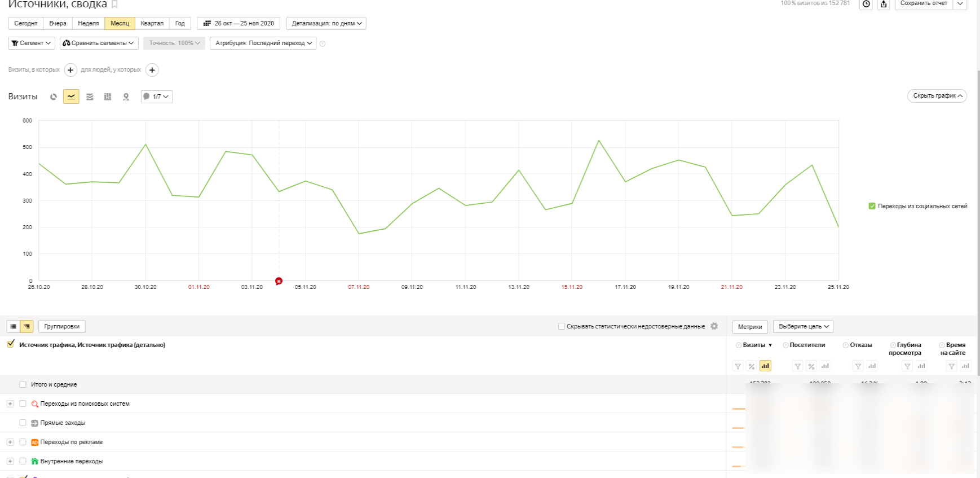Switch chart to pie chart view

point(54,97)
